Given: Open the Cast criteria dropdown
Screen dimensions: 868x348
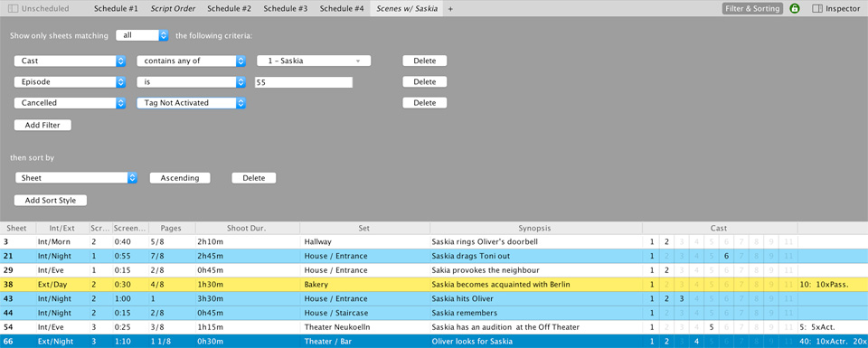Looking at the screenshot, I should coord(71,61).
